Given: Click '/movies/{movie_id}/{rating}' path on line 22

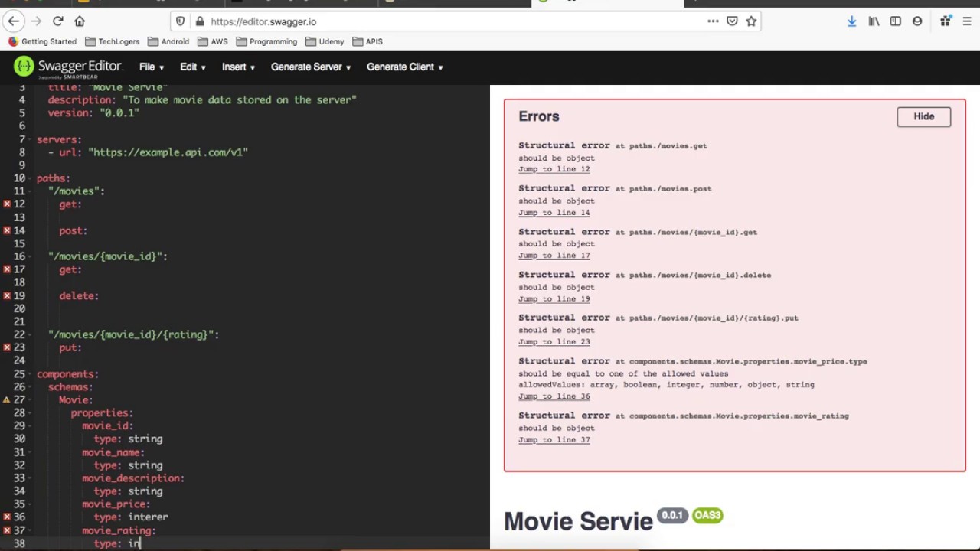Looking at the screenshot, I should [133, 334].
